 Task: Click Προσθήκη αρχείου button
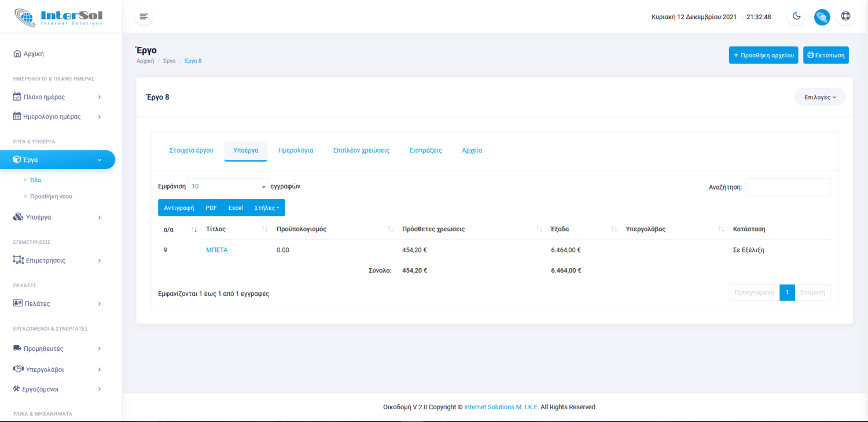tap(763, 55)
